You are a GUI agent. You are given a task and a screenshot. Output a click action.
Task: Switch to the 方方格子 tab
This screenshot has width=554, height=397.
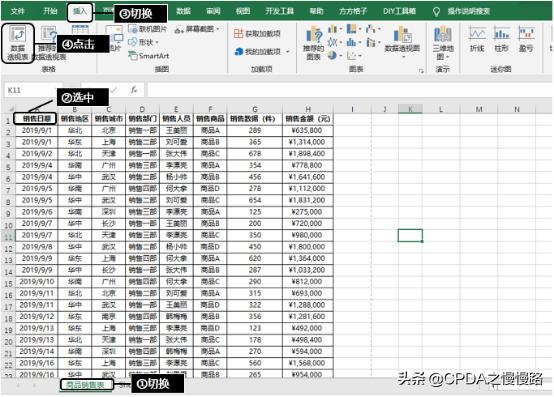pos(353,11)
